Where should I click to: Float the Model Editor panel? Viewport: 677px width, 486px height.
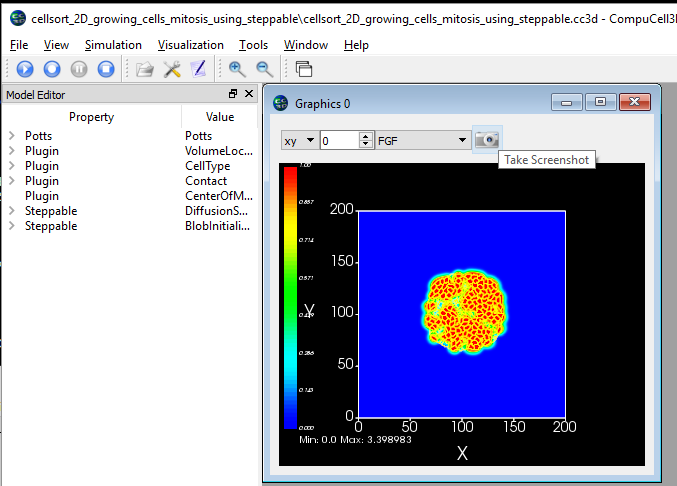pyautogui.click(x=233, y=94)
